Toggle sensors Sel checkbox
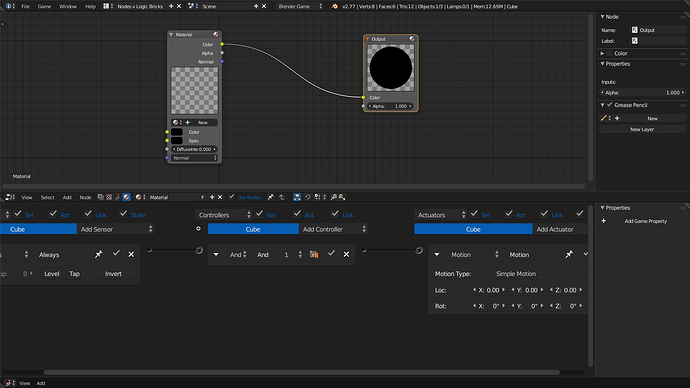Viewport: 690px width, 388px height. (x=18, y=213)
